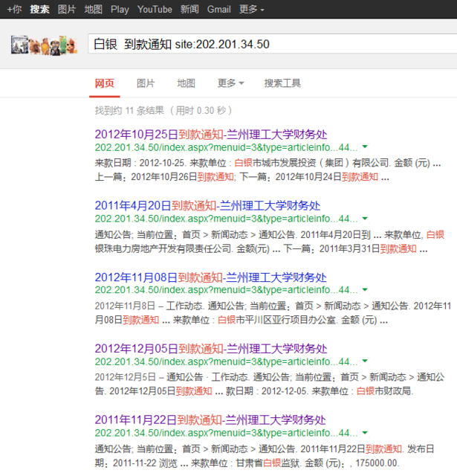Open the green arrow menu of the first result
The width and height of the screenshot is (457, 476).
[x=364, y=147]
